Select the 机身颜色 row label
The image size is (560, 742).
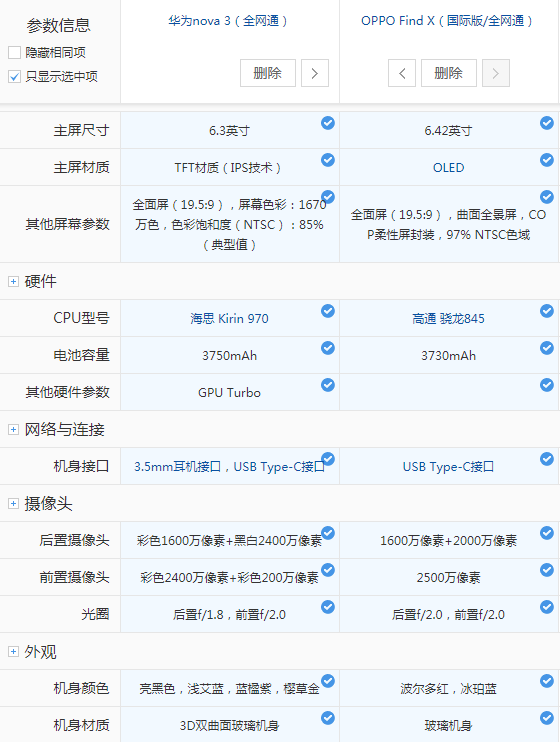(x=81, y=688)
